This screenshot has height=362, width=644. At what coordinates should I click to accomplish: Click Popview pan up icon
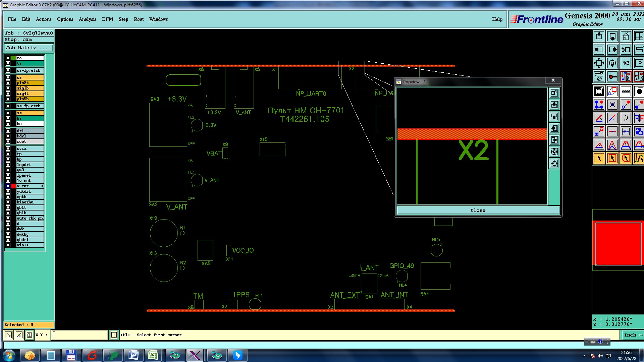tap(554, 105)
